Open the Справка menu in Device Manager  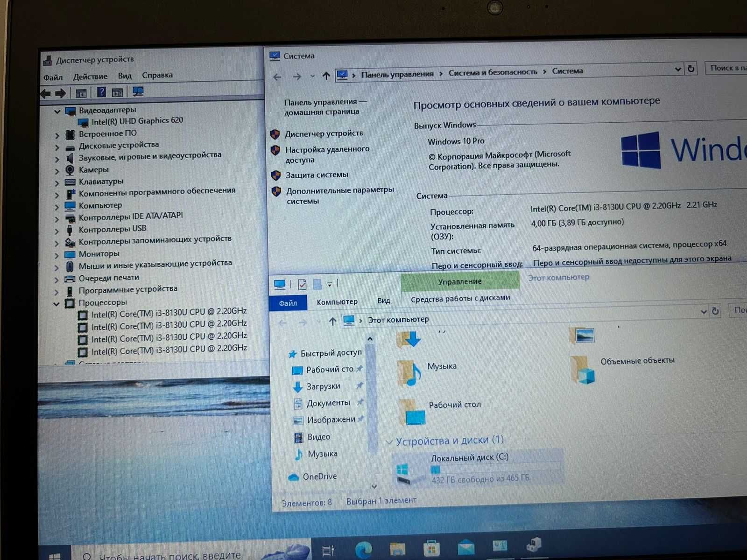157,75
